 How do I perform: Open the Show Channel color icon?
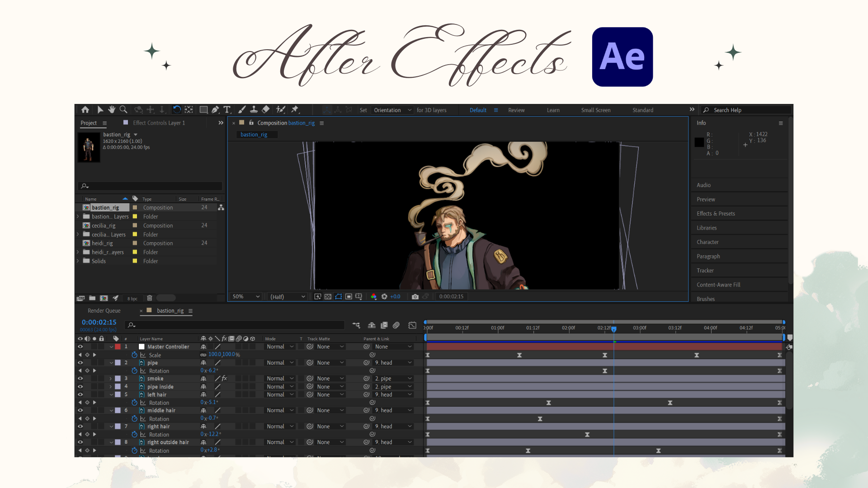(373, 297)
